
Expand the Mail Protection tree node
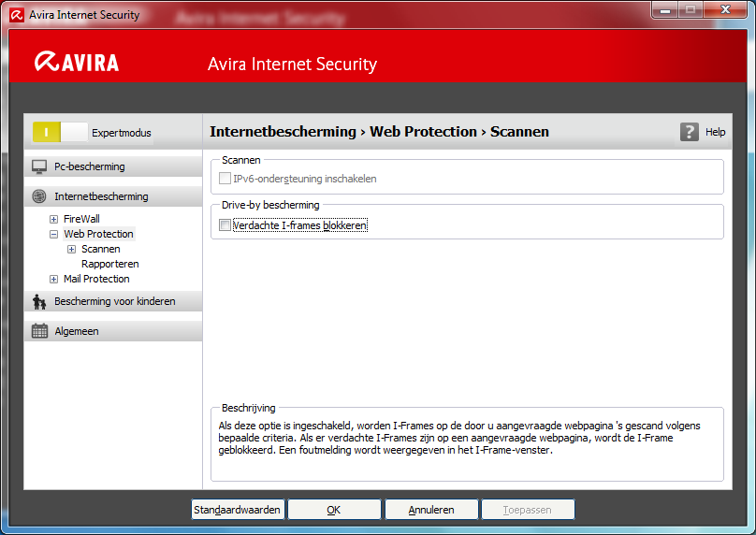54,279
